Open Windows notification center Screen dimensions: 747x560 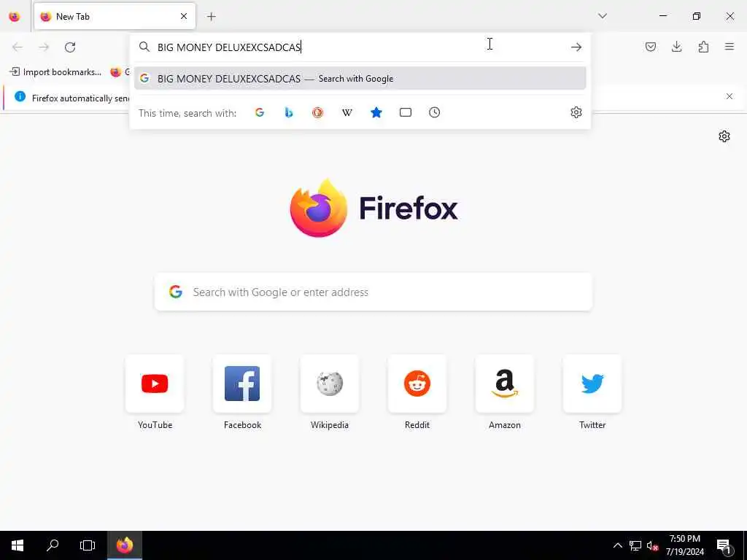pyautogui.click(x=724, y=545)
